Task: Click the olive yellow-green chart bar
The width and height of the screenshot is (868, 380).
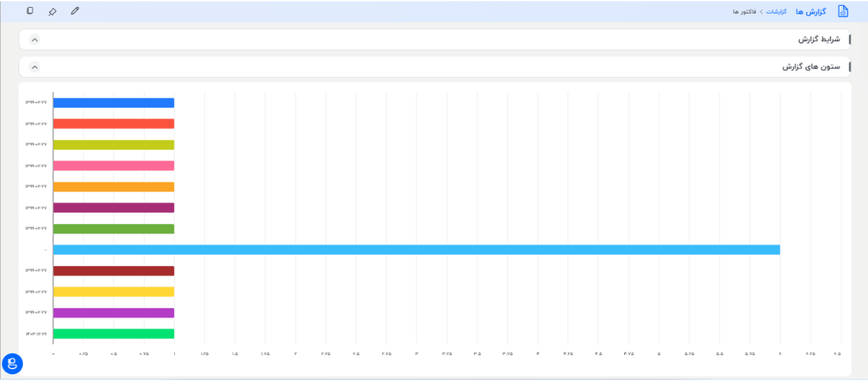Action: pos(114,145)
